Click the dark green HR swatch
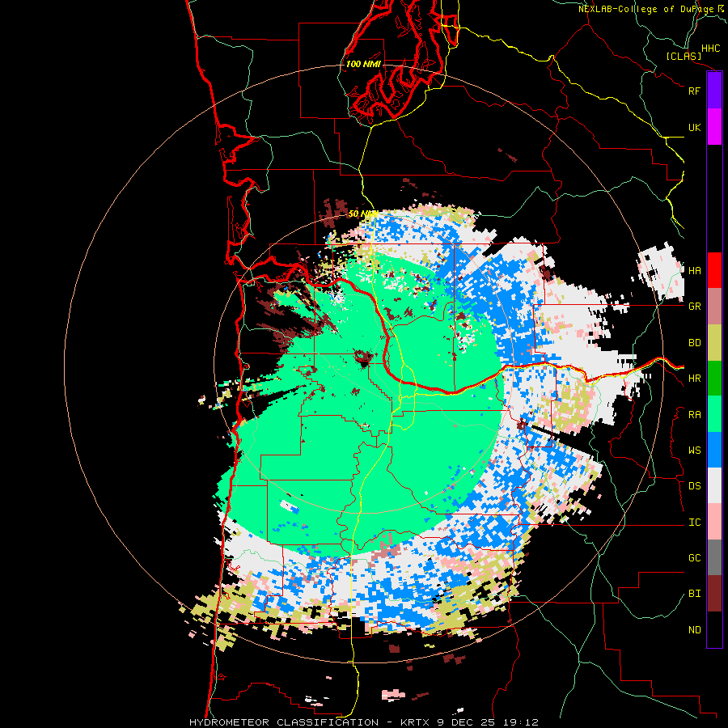Screen dimensions: 728x728 tap(714, 379)
